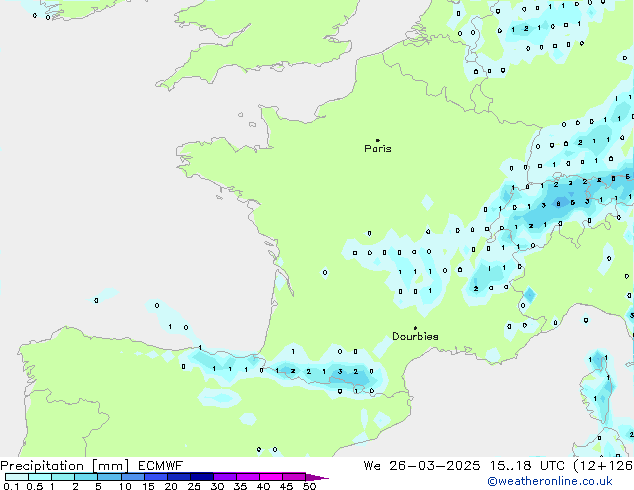Click the '(12+126' forecast run text

pos(603,466)
